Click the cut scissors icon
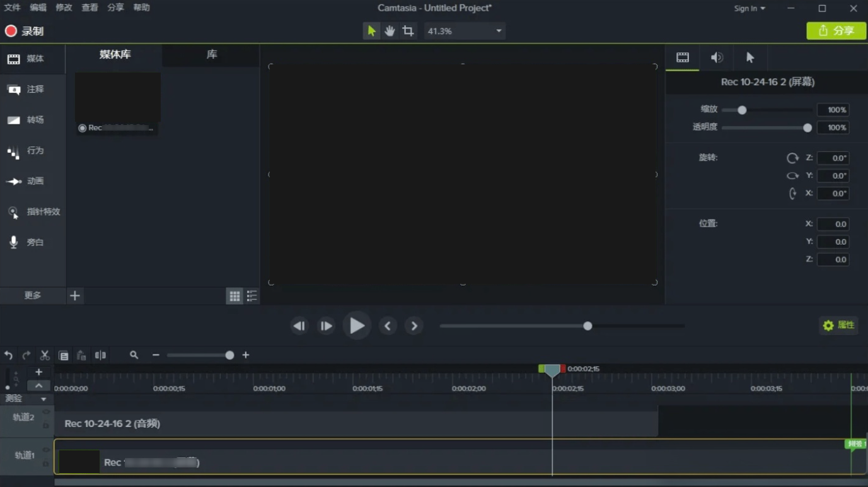The width and height of the screenshot is (868, 487). coord(45,355)
